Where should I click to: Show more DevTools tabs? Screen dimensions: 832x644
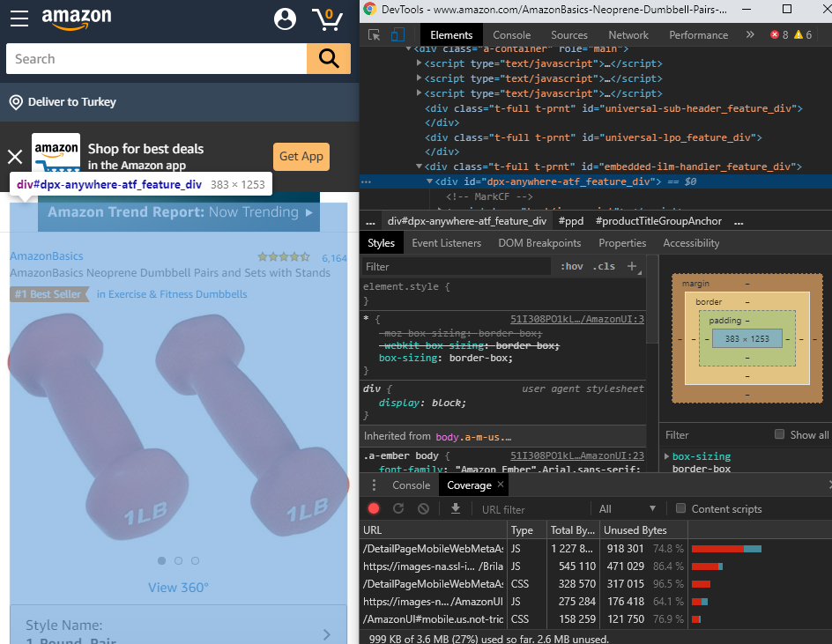coord(750,35)
